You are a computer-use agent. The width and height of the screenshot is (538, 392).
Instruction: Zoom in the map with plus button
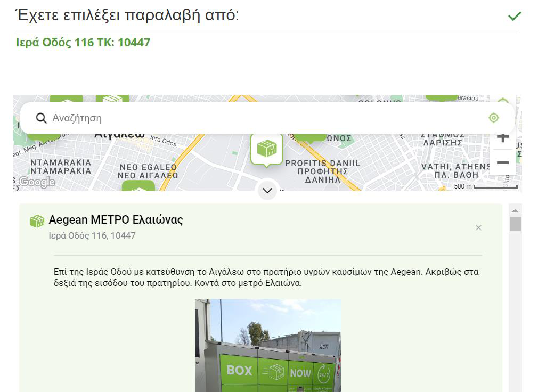coord(502,137)
